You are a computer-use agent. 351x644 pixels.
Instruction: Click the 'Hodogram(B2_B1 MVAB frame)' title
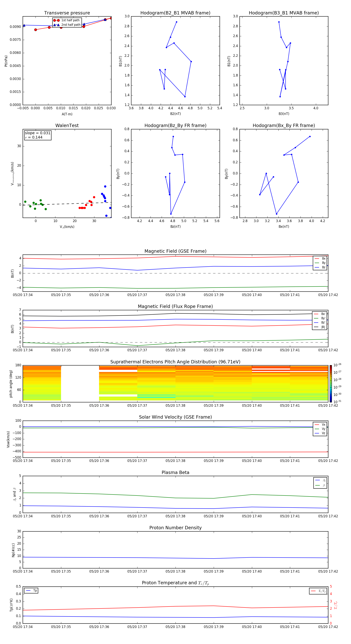[175, 13]
